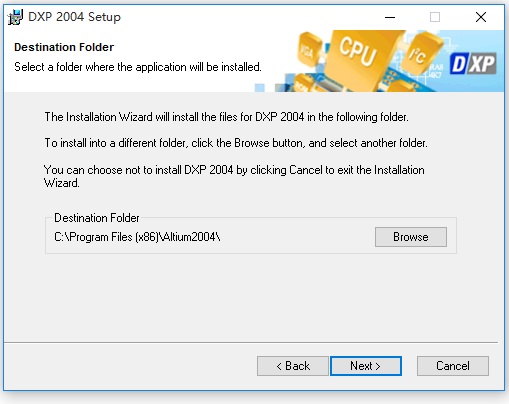Proceed with the Next button
This screenshot has width=509, height=404.
coord(366,366)
